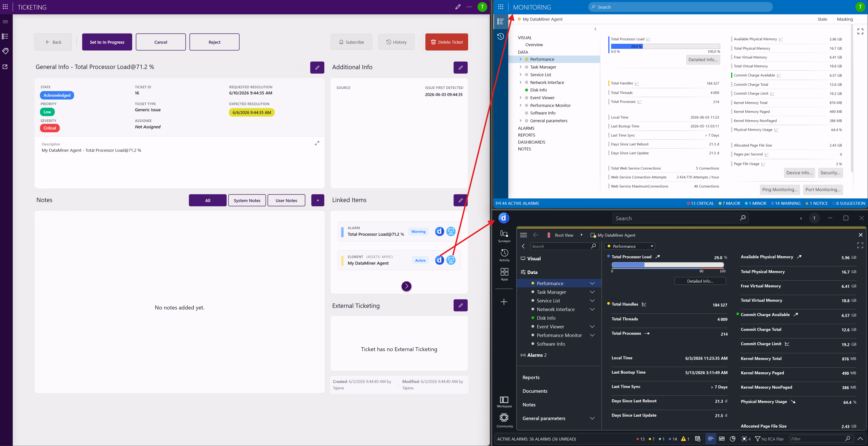
Task: Open the Cube No RCA filter
Action: click(x=769, y=438)
